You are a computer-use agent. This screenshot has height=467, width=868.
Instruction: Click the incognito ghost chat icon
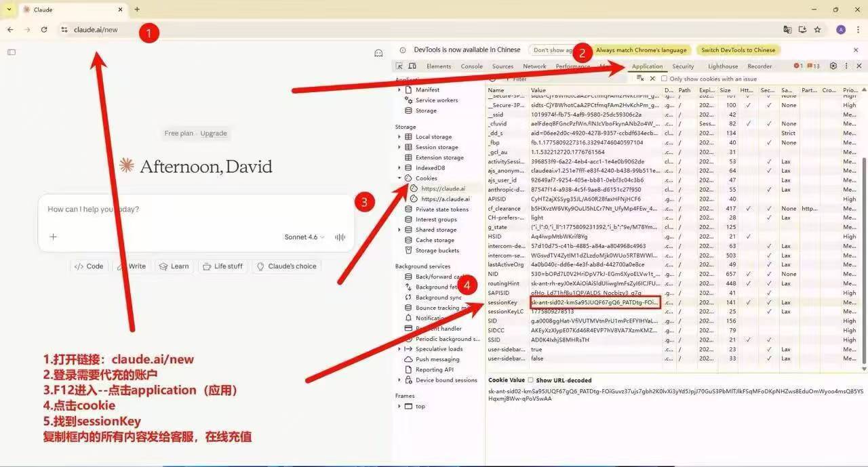tap(379, 53)
